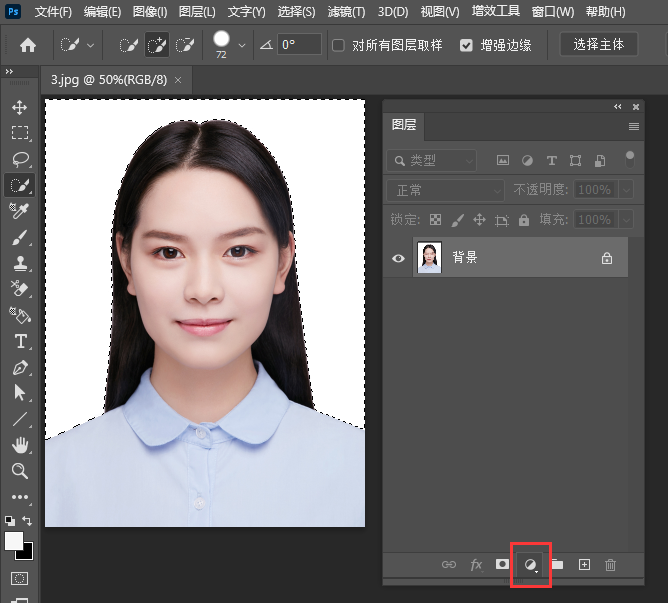The height and width of the screenshot is (603, 668).
Task: Open the blend mode 正常 dropdown
Action: click(x=447, y=190)
